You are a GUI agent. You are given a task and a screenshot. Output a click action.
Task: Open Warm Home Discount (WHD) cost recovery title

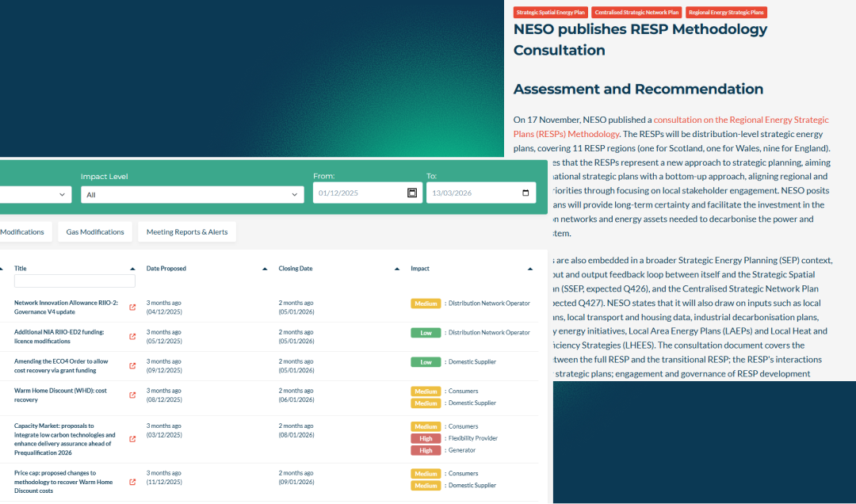[x=60, y=395]
